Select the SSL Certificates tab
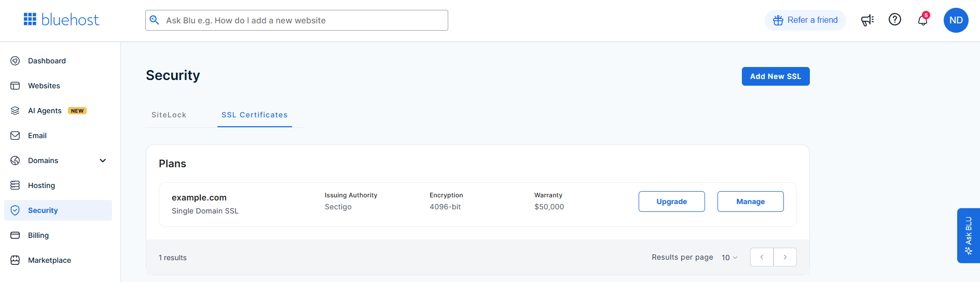 254,115
